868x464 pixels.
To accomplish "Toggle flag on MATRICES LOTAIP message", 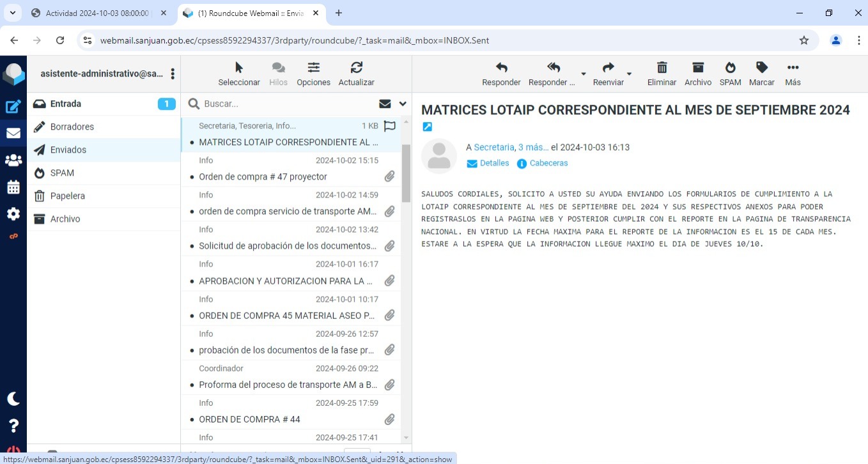I will coord(390,126).
